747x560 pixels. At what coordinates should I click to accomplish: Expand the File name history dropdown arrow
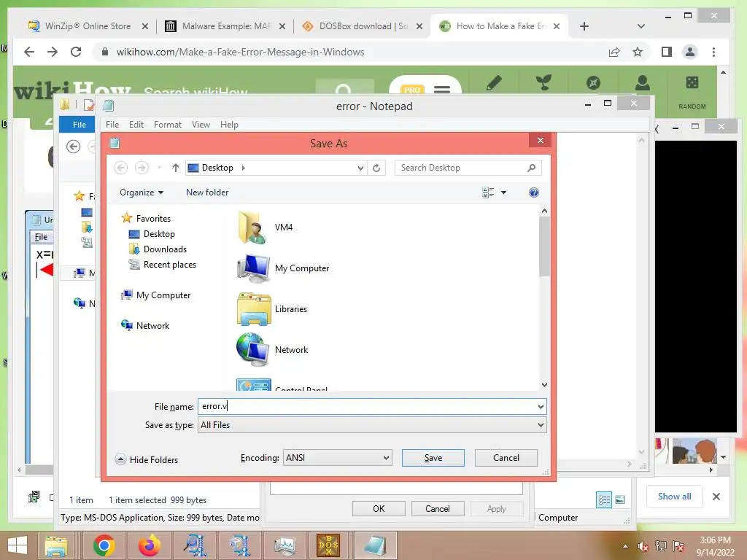(x=541, y=407)
